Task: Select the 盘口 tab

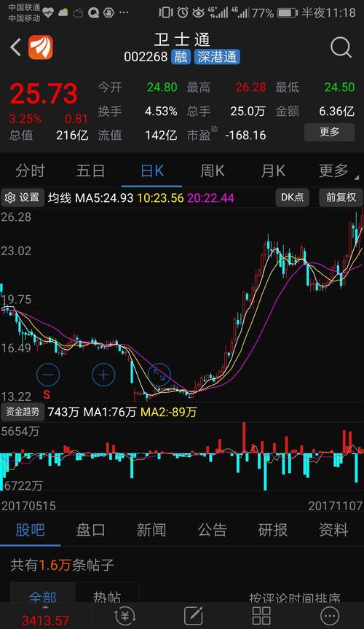Action: 90,530
